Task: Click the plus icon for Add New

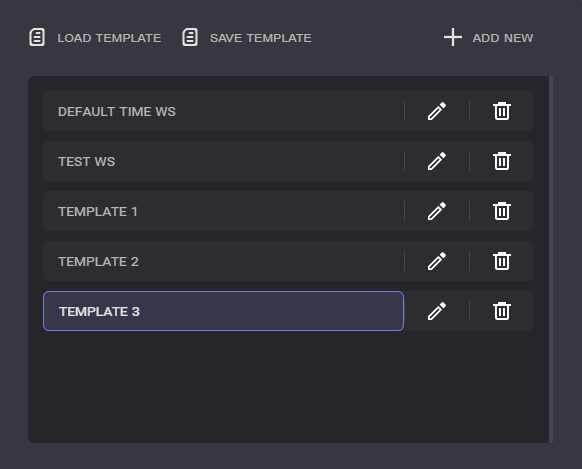Action: pyautogui.click(x=453, y=37)
